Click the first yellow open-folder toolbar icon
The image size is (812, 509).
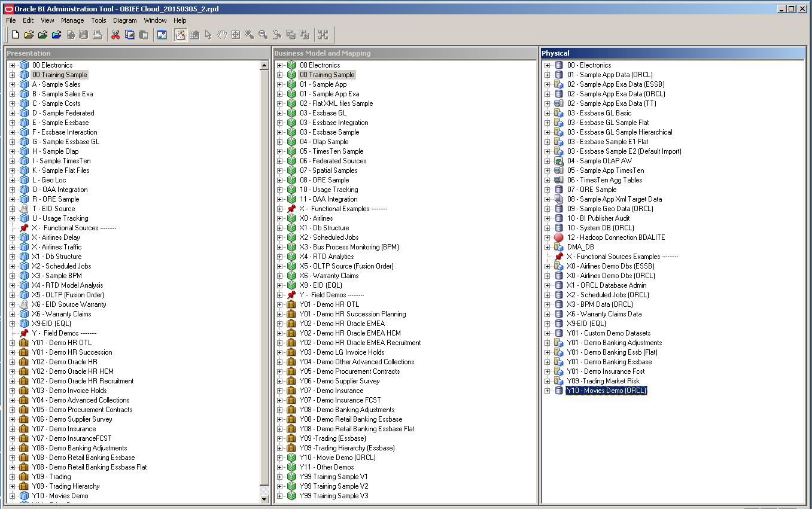[29, 35]
